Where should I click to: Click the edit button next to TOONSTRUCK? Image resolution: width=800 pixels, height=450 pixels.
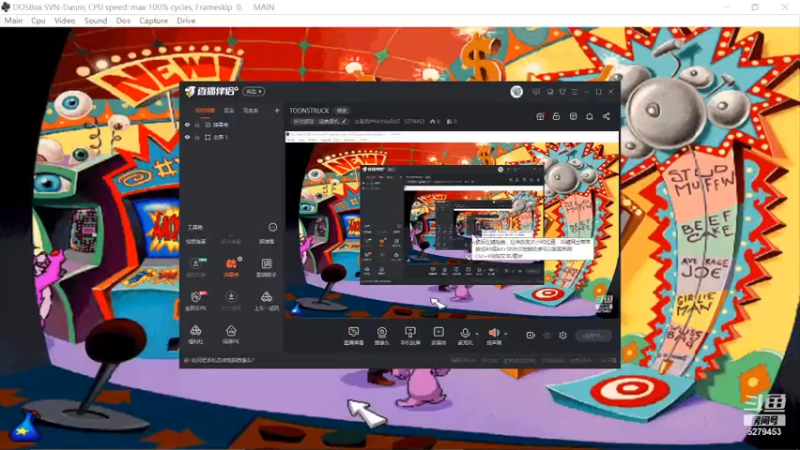(x=341, y=111)
